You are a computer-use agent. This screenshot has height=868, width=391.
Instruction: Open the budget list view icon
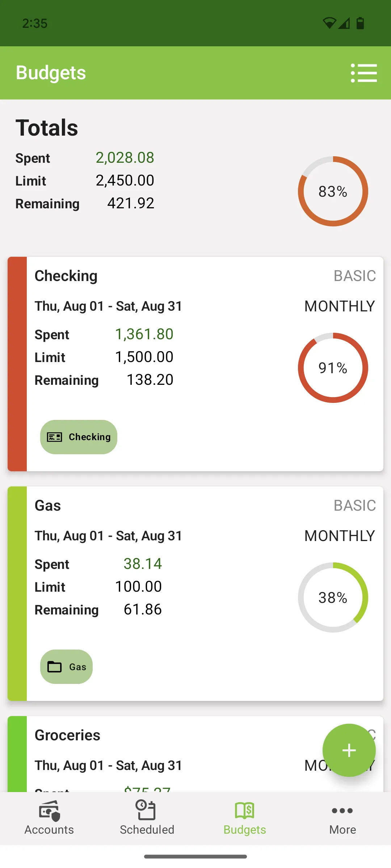(363, 73)
